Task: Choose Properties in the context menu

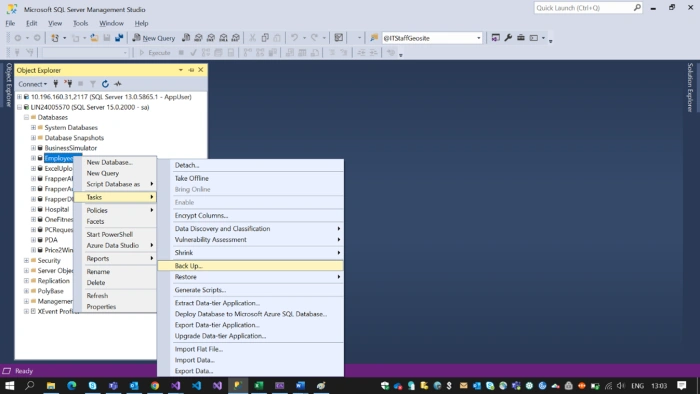Action: pos(115,307)
